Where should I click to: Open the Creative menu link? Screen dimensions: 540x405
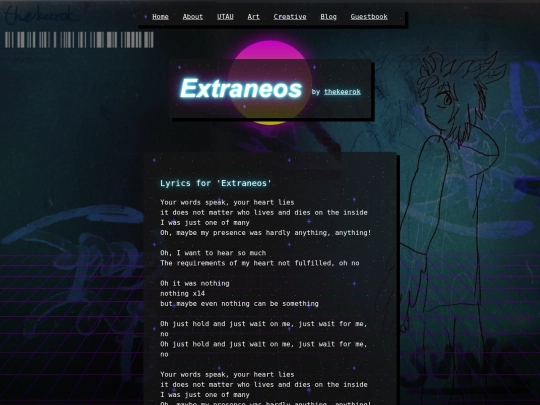click(290, 17)
